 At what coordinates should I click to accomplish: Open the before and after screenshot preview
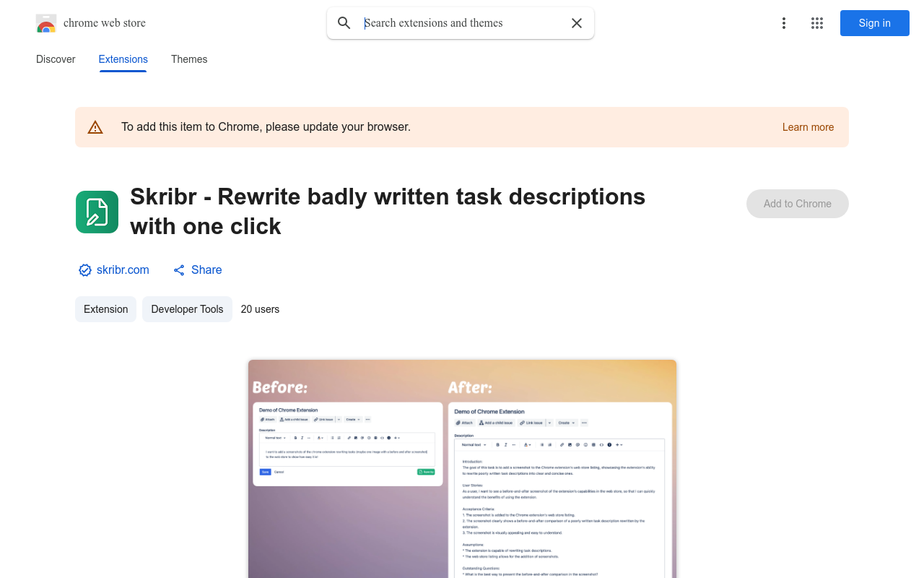(x=462, y=469)
